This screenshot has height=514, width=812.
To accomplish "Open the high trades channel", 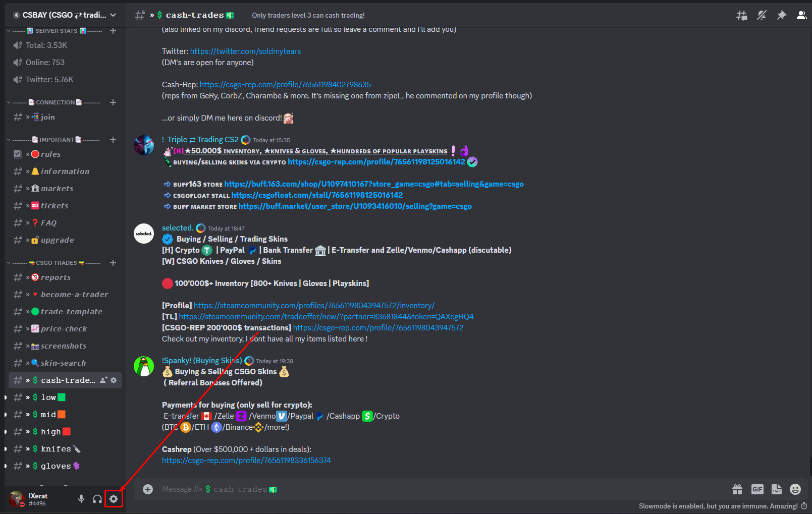I will tap(65, 432).
